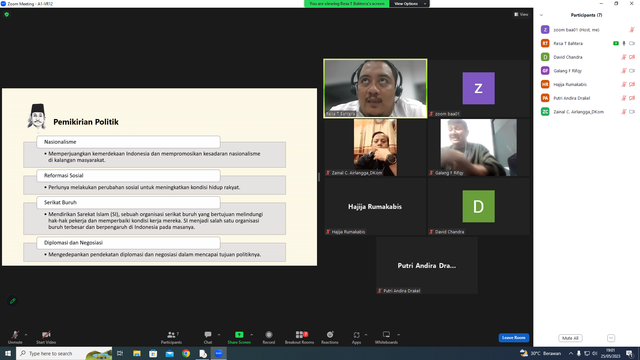This screenshot has height=360, width=640.
Task: Expand chat options arrow next to Chat
Action: click(x=219, y=335)
